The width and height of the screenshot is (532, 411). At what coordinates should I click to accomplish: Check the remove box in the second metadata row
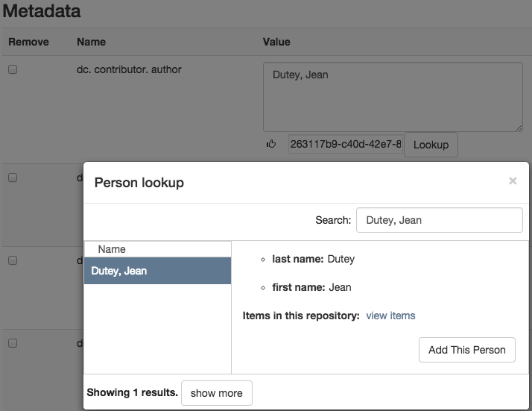(13, 178)
